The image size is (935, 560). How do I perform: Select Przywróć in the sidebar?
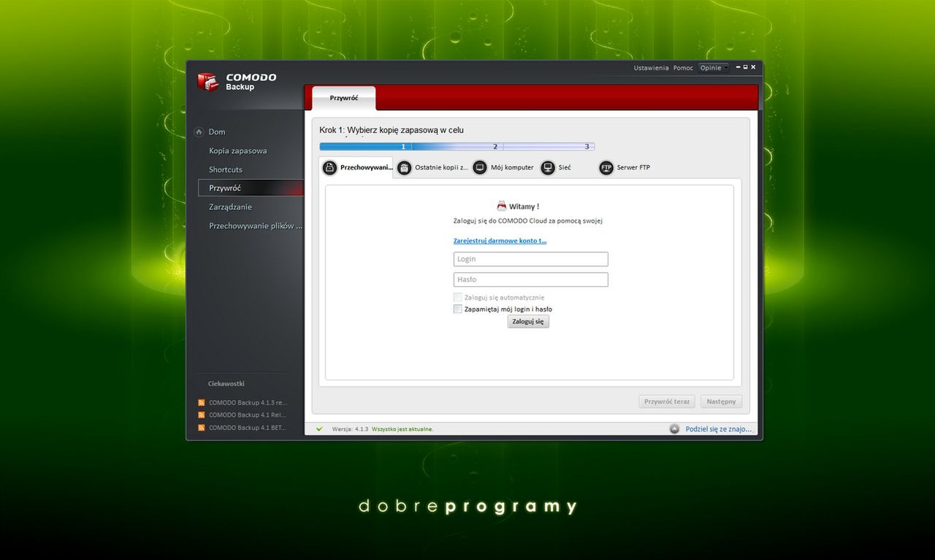(x=251, y=188)
